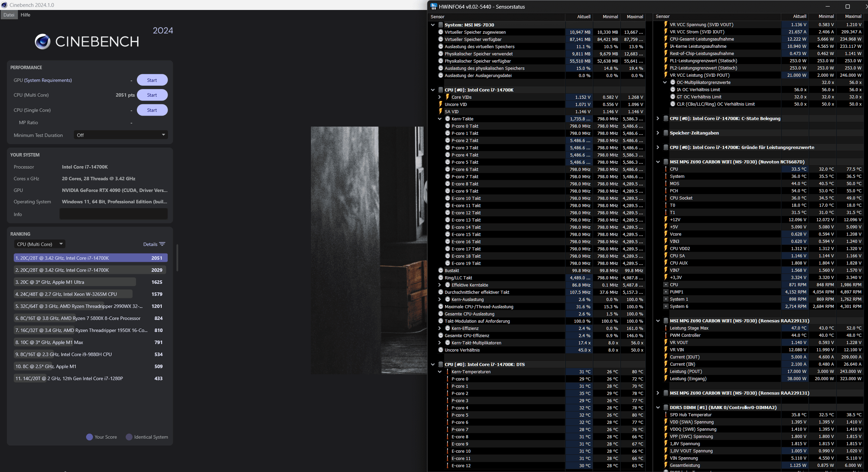Screen dimensions: 868x472
Task: Click the HWiNFO64 title bar app icon
Action: [x=434, y=7]
